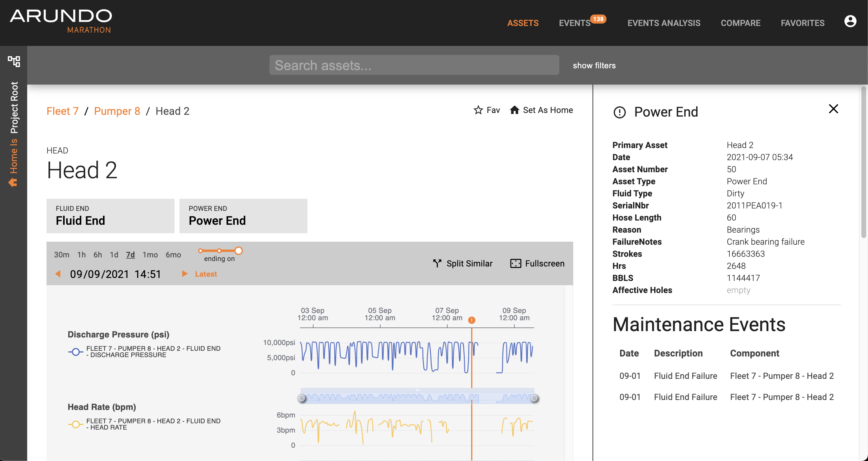868x461 pixels.
Task: Expand the show filters option
Action: (594, 65)
